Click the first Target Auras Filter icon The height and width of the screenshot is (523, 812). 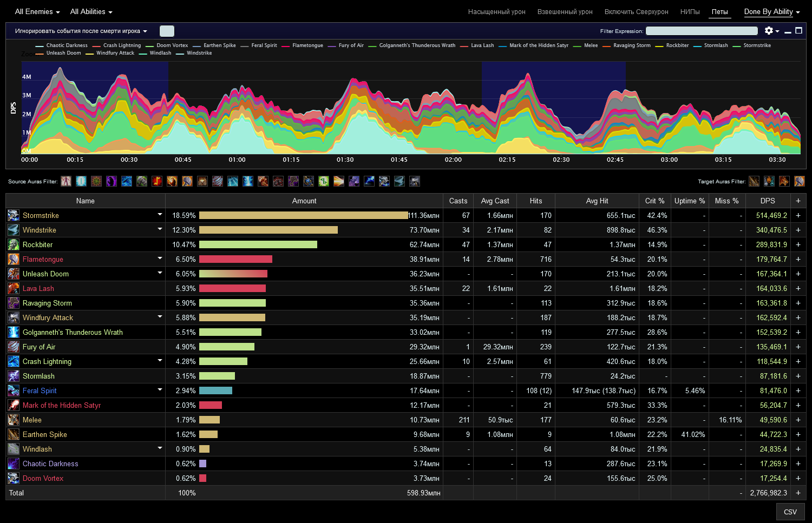point(754,181)
